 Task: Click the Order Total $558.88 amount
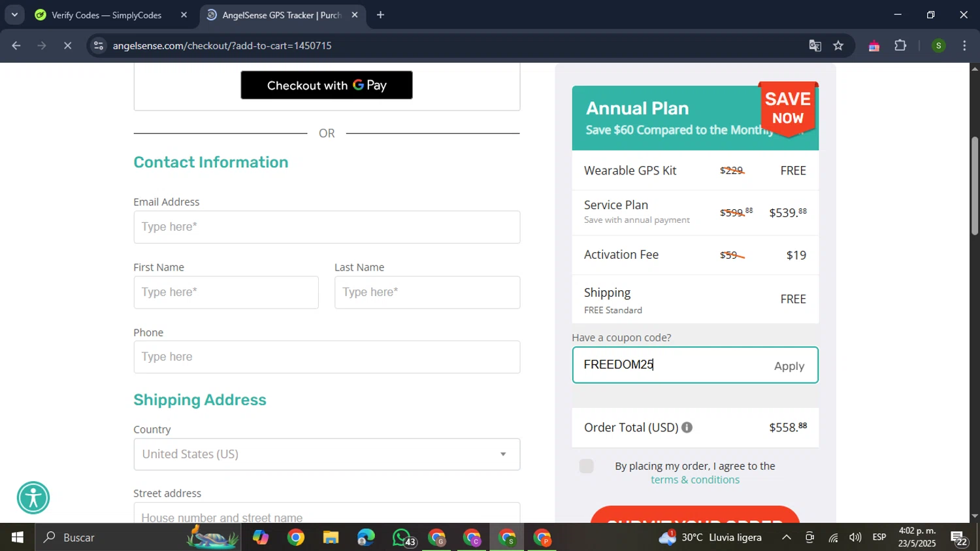788,427
